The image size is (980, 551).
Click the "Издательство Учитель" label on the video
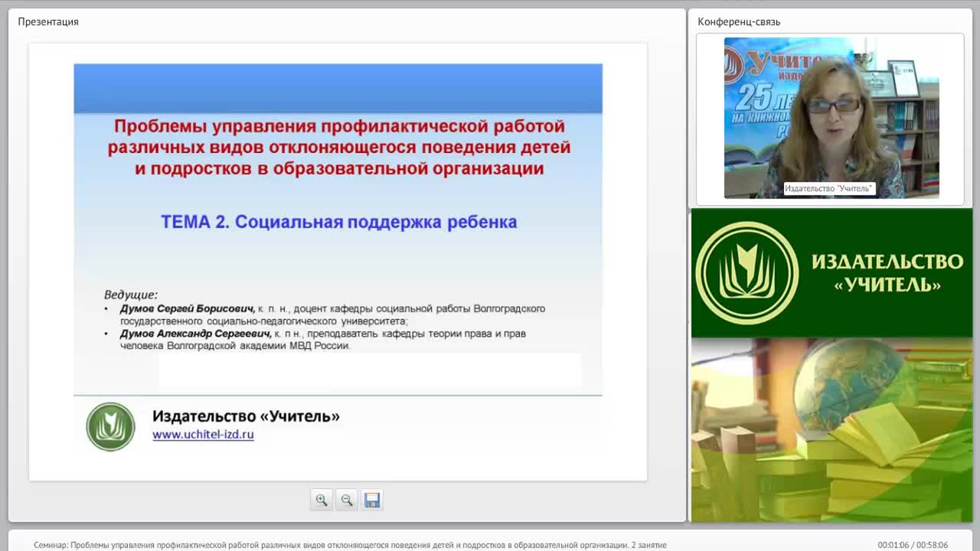[831, 188]
